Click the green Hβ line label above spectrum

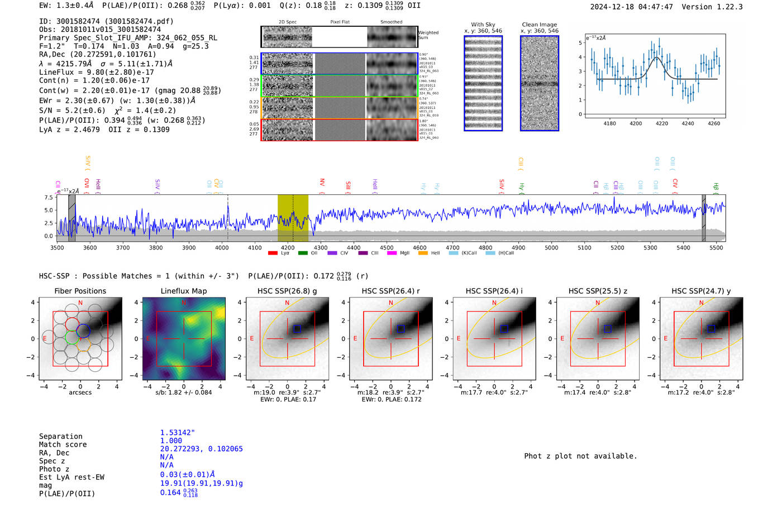click(716, 187)
